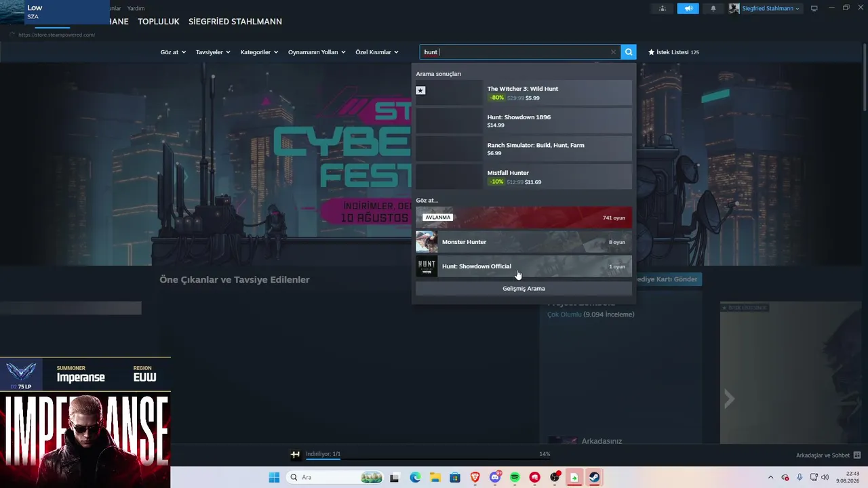Open the taskbar clock showing 22:43

tap(848, 477)
